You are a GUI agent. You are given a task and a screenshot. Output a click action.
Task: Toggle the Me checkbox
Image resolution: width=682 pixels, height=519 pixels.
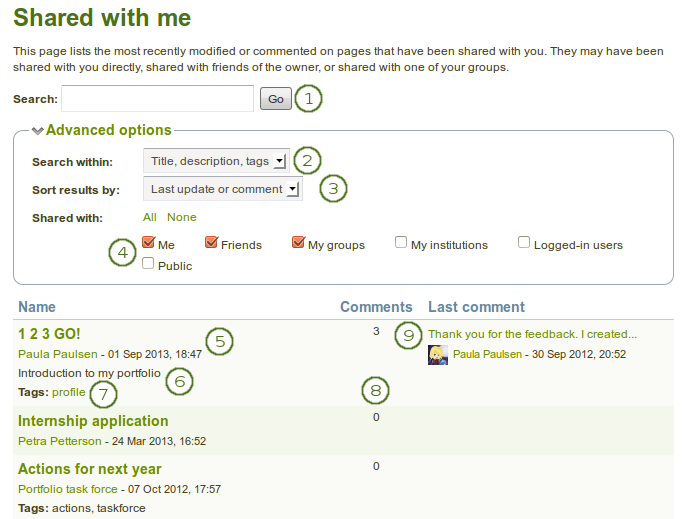pos(149,243)
